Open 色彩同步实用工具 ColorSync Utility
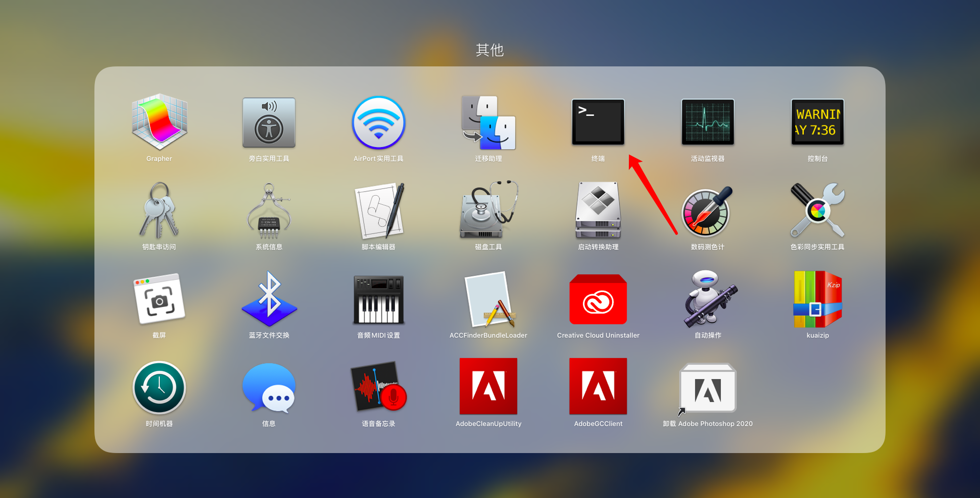The image size is (980, 498). click(x=818, y=210)
